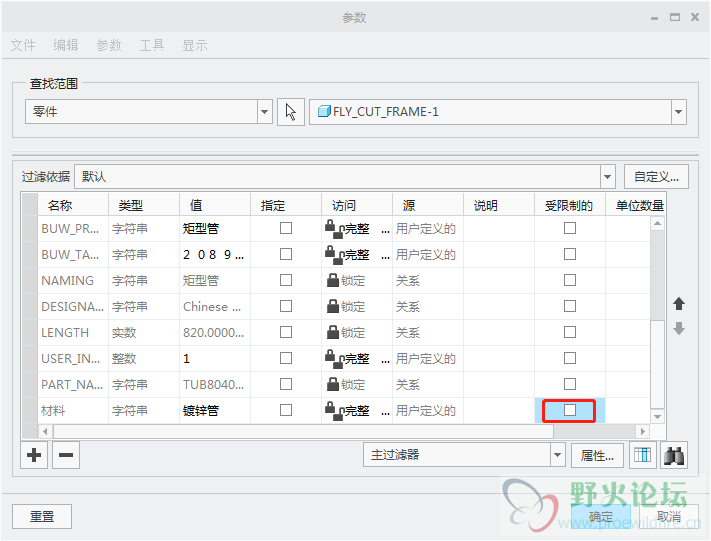Click the horizontal scrollbar thumb below table
Viewport: 711px width, 541px height.
pyautogui.click(x=303, y=431)
